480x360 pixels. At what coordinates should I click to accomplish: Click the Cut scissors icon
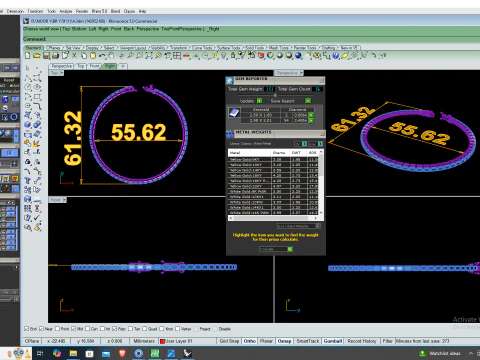coord(74,56)
